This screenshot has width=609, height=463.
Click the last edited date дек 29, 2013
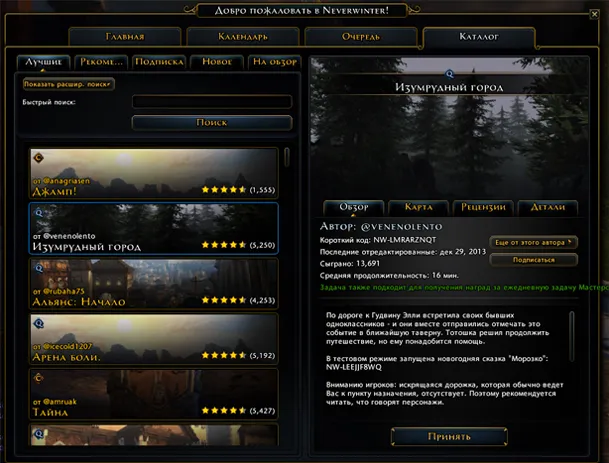463,252
